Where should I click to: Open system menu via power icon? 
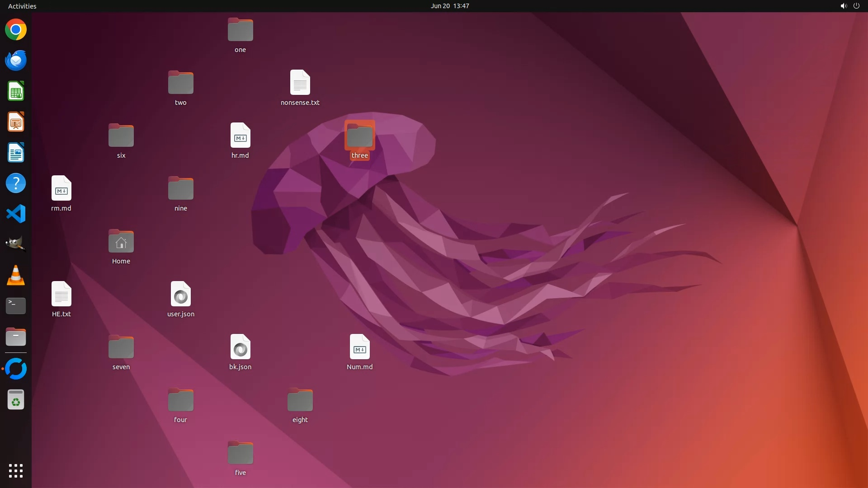(856, 6)
